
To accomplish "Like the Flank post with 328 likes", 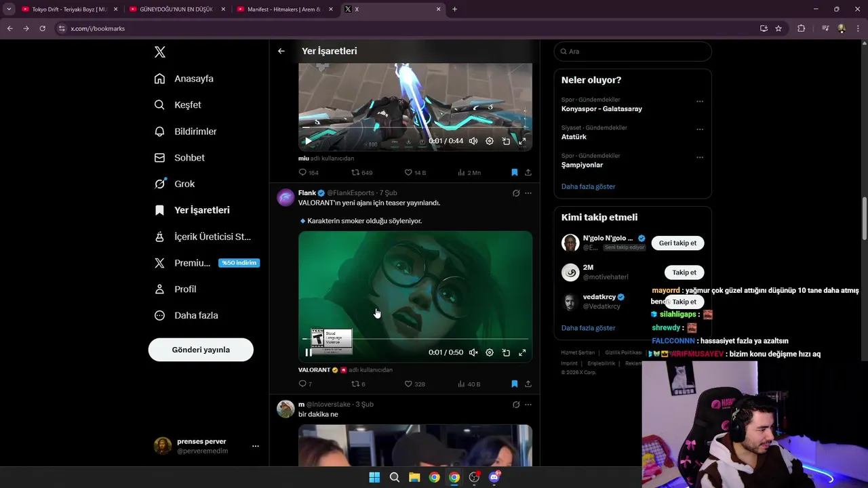I will coord(414,384).
